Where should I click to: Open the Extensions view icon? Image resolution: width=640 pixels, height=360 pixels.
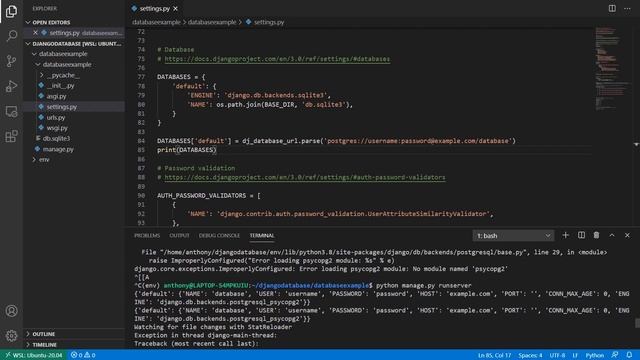point(11,136)
